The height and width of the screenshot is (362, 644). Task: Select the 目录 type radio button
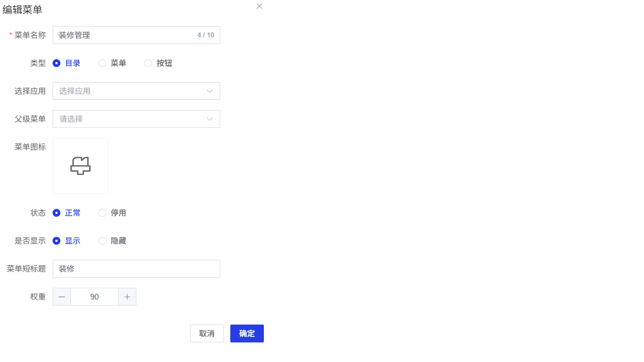pos(56,63)
